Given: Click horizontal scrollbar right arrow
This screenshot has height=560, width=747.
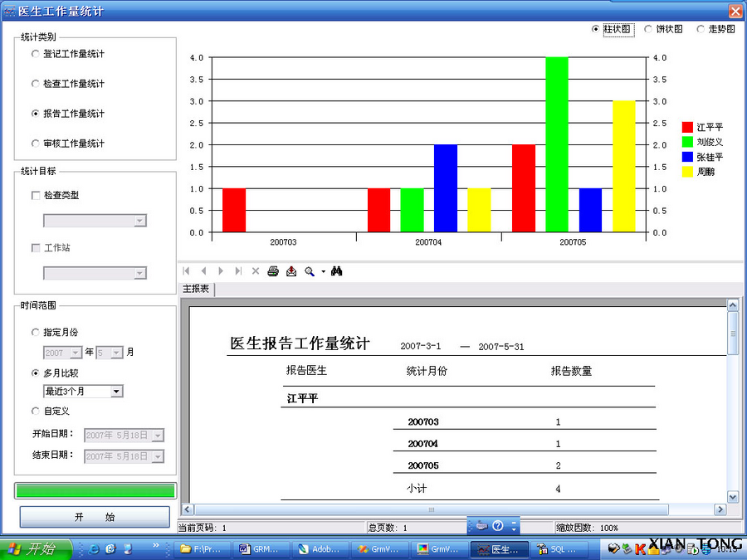Looking at the screenshot, I should 720,509.
